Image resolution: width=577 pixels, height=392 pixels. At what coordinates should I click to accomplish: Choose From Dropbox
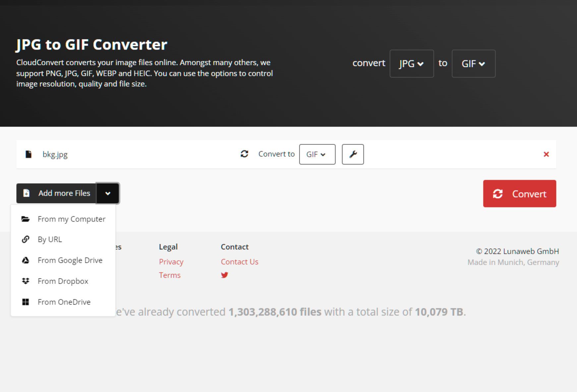pyautogui.click(x=63, y=281)
